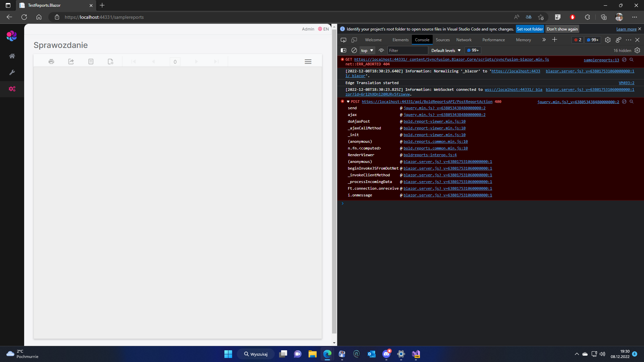Image resolution: width=644 pixels, height=362 pixels.
Task: Collapse the POST request error stack trace
Action: (348, 102)
